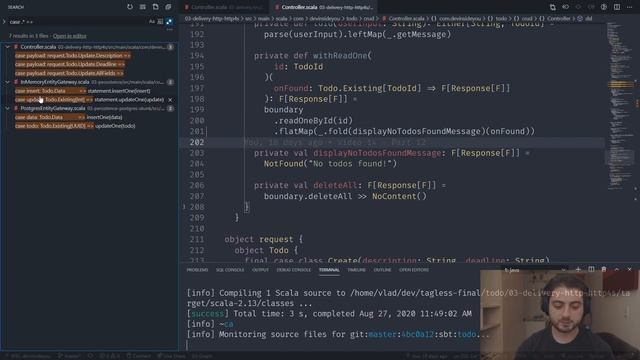The image size is (640, 360).
Task: Open the statement.insertOne(insert) match
Action: [x=82, y=91]
